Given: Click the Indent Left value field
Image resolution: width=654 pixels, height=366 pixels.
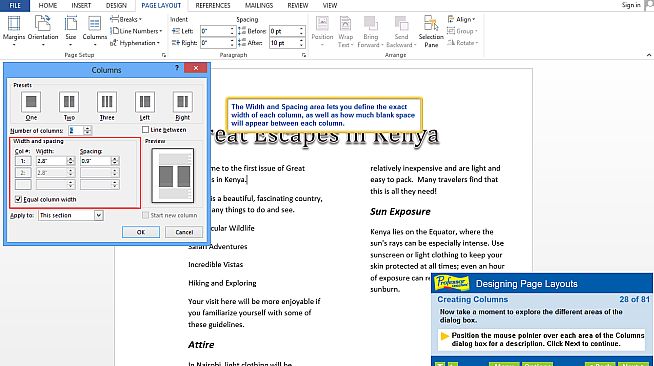Looking at the screenshot, I should tap(214, 31).
